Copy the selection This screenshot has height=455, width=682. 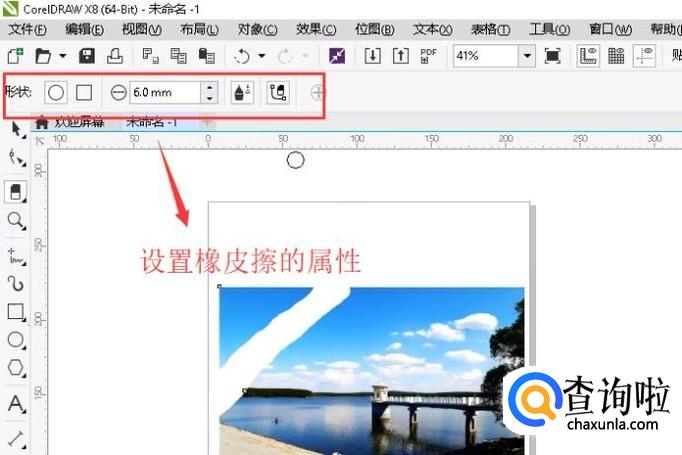[x=178, y=56]
